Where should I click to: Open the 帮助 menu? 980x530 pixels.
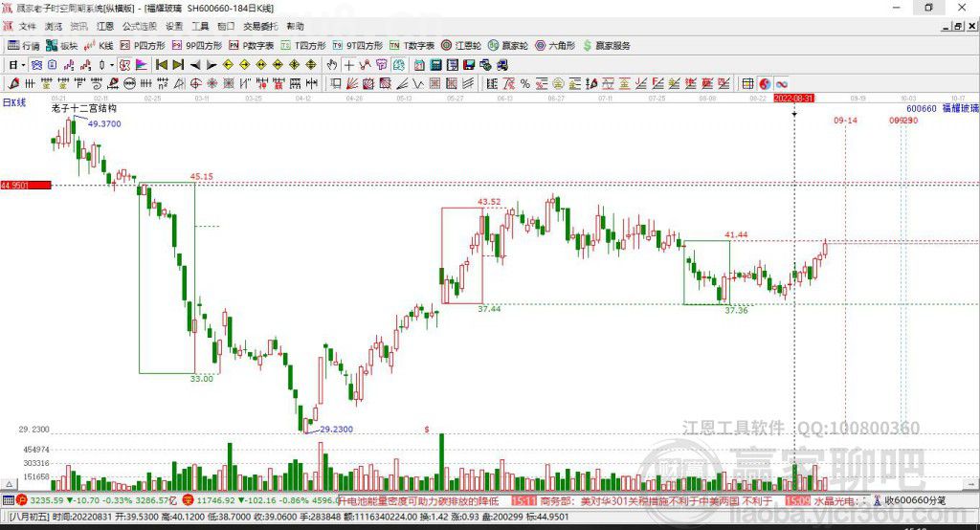tap(295, 26)
